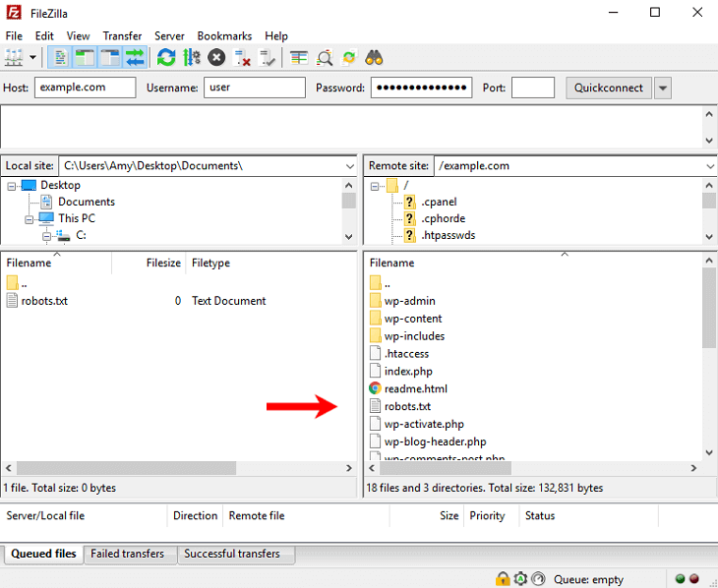Search for files with binoculars icon
Screen dimensions: 718x588
tap(374, 58)
